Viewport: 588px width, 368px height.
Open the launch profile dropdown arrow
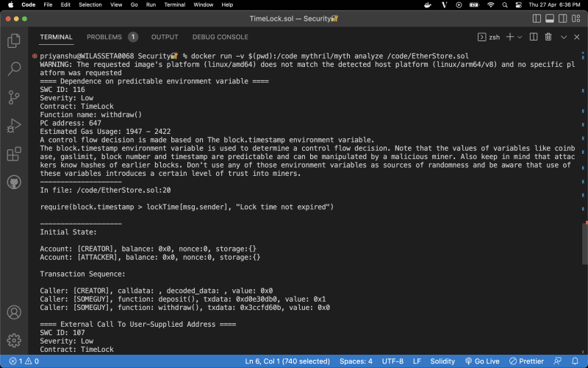coord(520,37)
